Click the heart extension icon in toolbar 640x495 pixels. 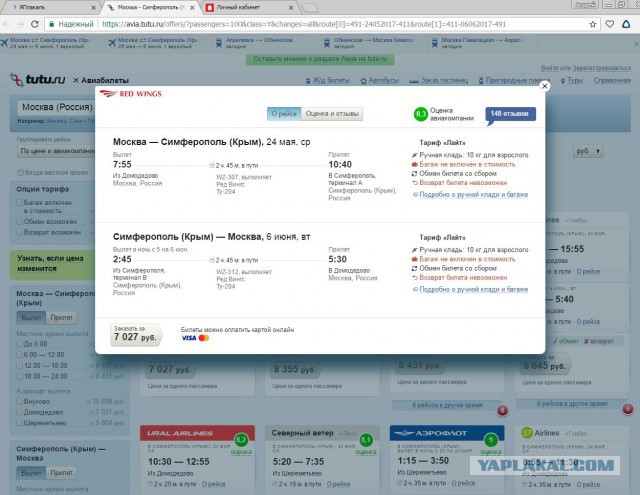pos(609,24)
